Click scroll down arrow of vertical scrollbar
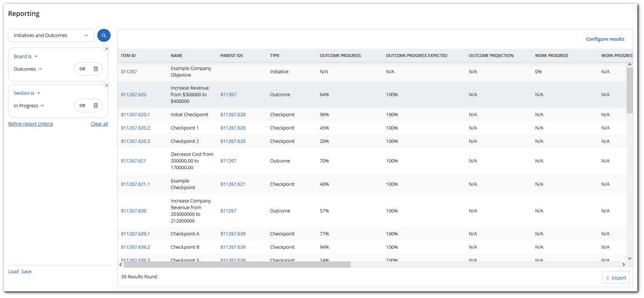644x298 pixels. tap(630, 258)
